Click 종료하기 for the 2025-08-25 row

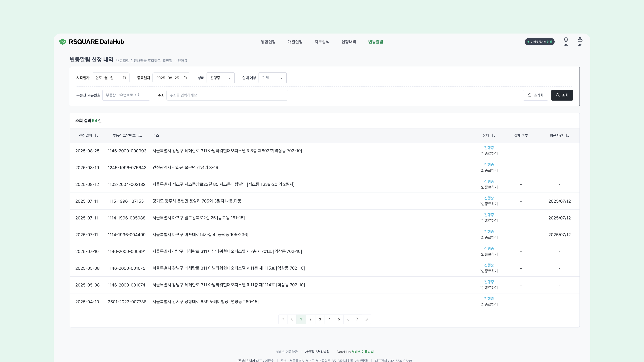[489, 154]
